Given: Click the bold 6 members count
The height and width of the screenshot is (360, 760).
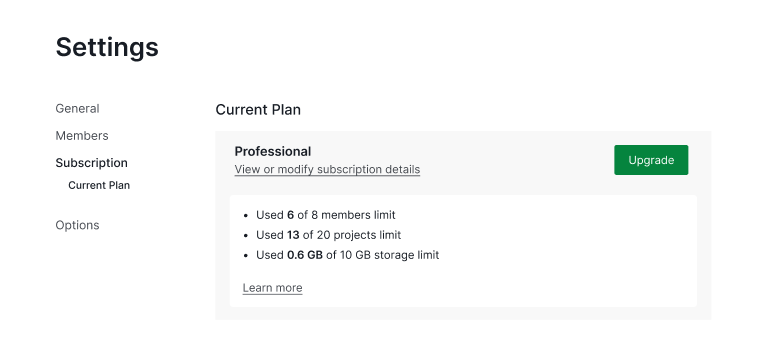Looking at the screenshot, I should click(x=290, y=215).
